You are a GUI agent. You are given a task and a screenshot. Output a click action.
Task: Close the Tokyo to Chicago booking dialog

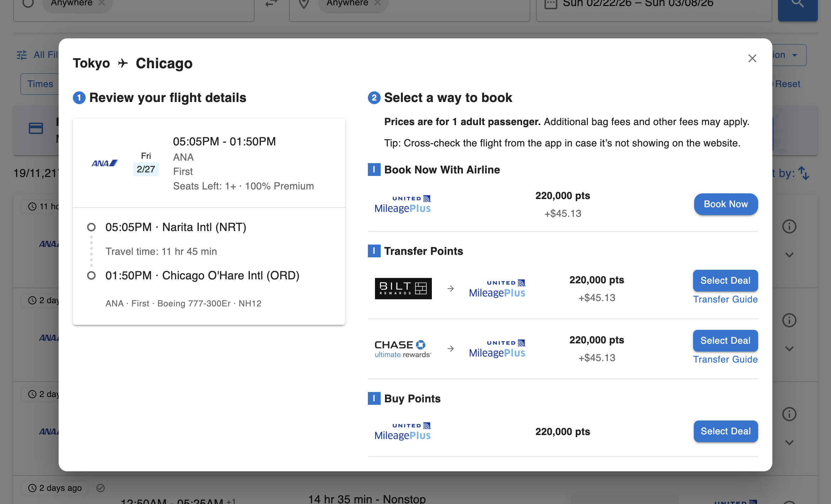(x=752, y=58)
